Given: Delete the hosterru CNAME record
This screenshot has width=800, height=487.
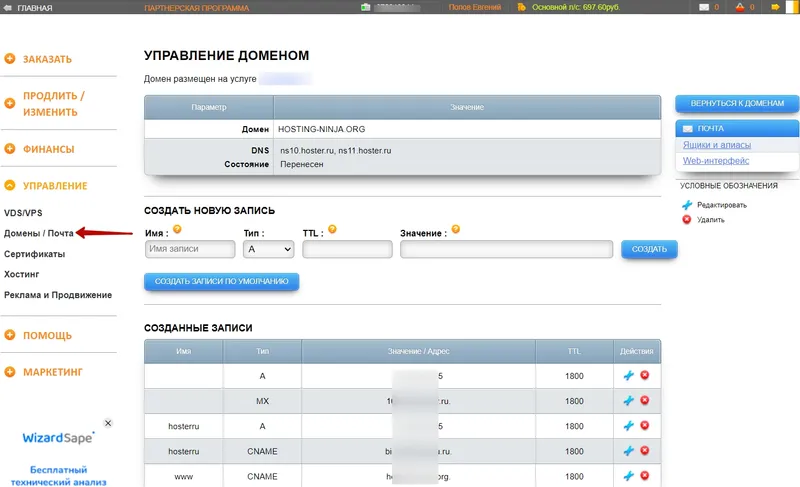Looking at the screenshot, I should click(x=645, y=450).
